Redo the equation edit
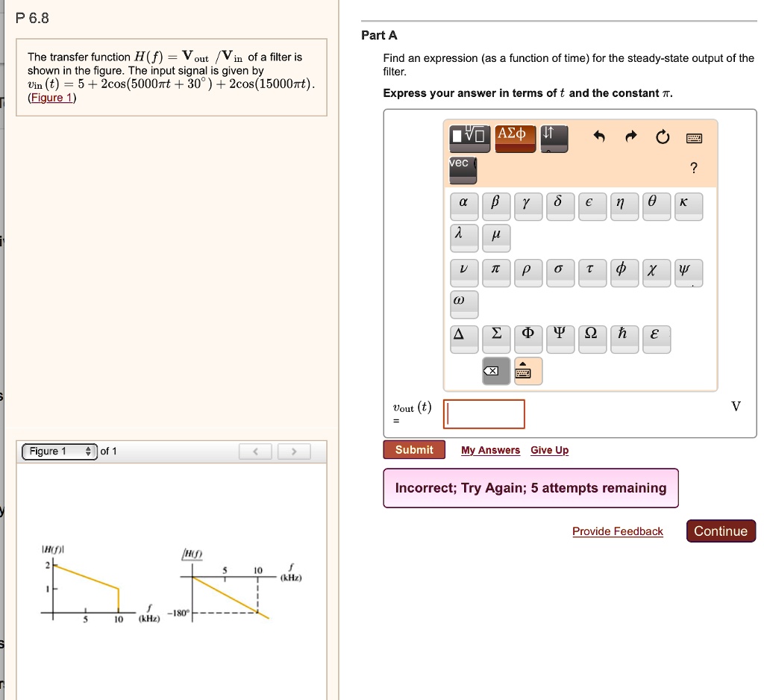The height and width of the screenshot is (700, 764). pyautogui.click(x=631, y=137)
